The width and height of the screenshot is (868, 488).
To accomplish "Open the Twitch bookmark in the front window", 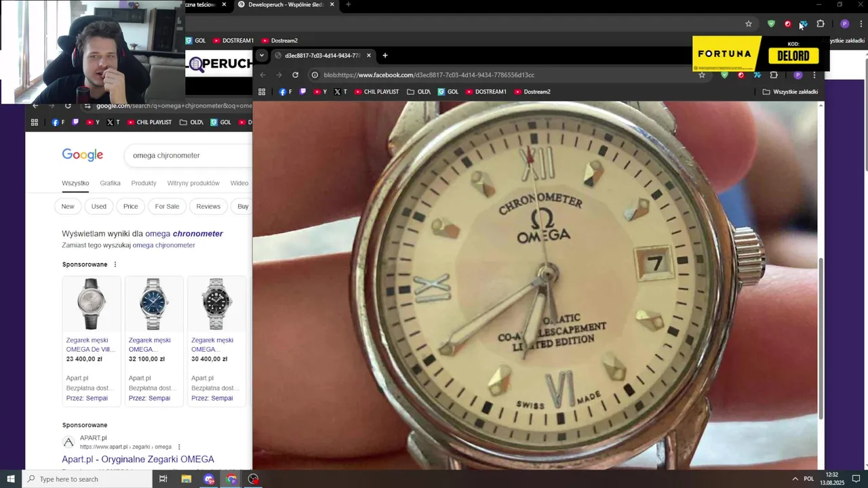I will [x=303, y=91].
